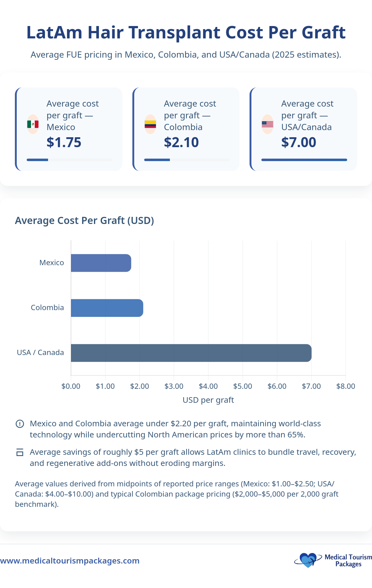
Task: Click the USA flag icon
Action: coord(268,124)
